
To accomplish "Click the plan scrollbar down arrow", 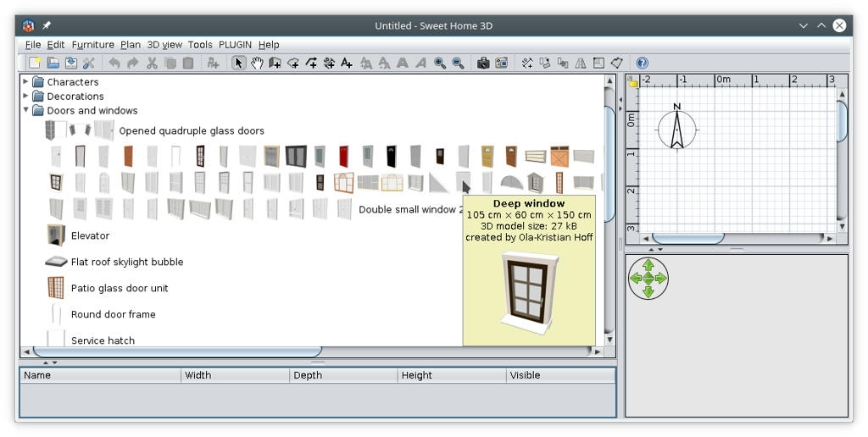I will coord(842,227).
